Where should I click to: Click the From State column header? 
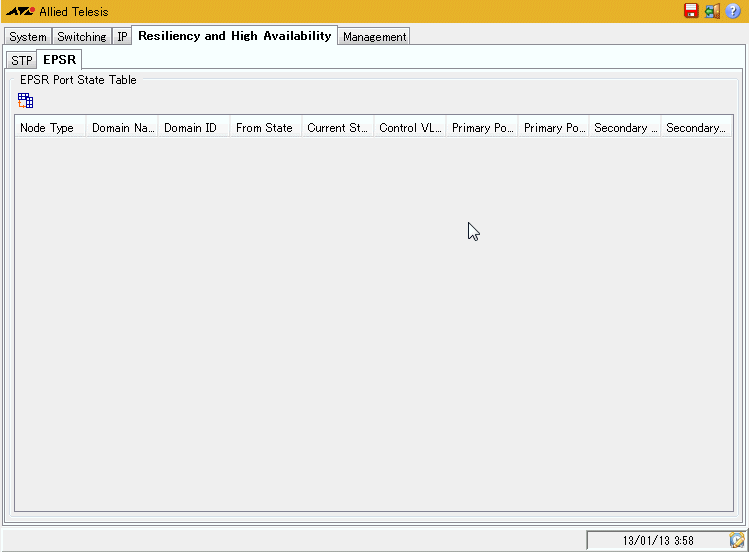click(x=266, y=128)
